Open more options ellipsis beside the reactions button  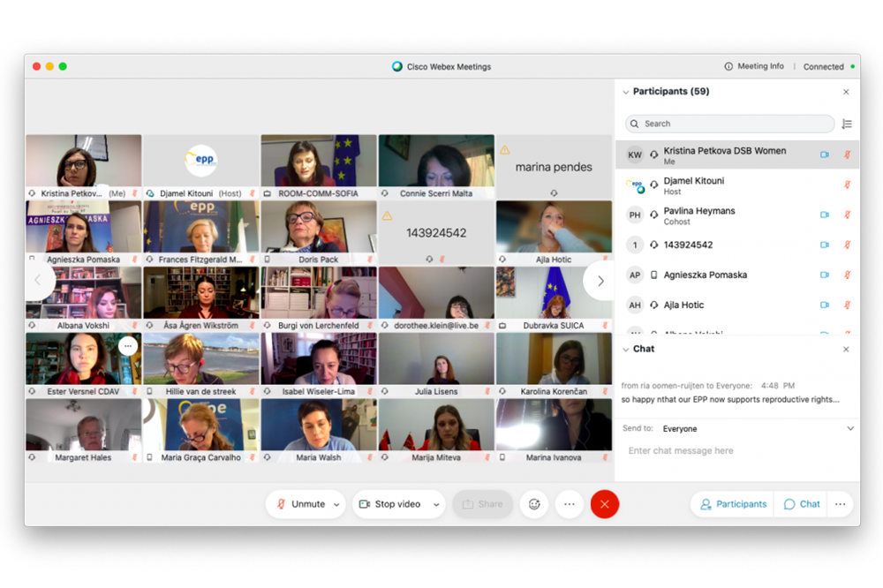pyautogui.click(x=570, y=504)
